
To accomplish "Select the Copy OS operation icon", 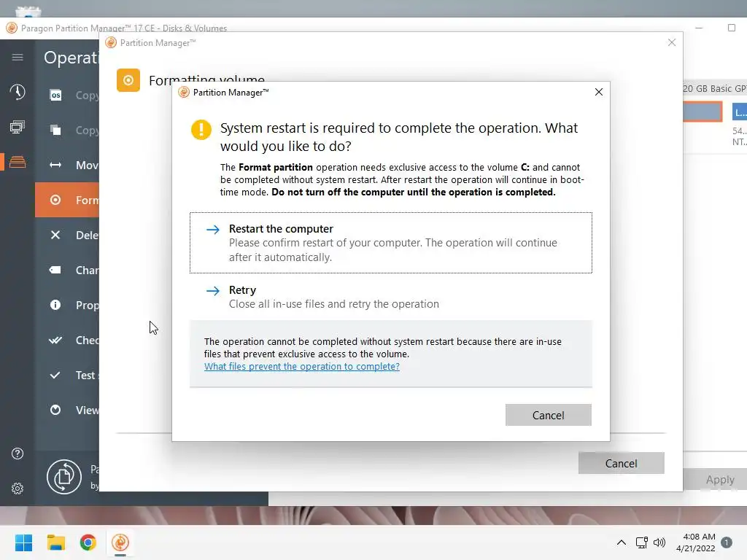I will click(x=55, y=96).
